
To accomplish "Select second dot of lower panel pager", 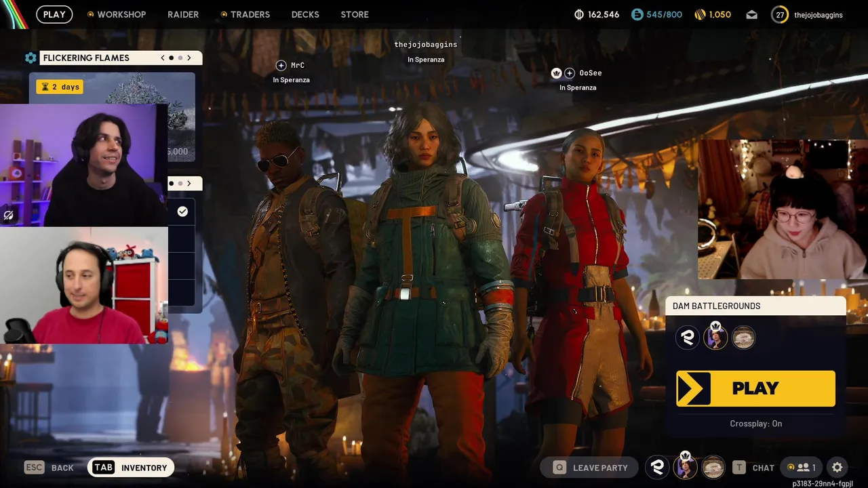I will (180, 183).
